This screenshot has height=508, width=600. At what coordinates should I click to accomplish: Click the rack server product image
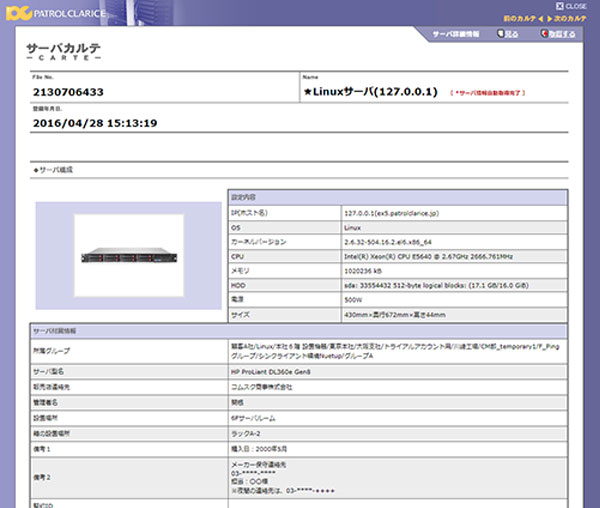129,255
